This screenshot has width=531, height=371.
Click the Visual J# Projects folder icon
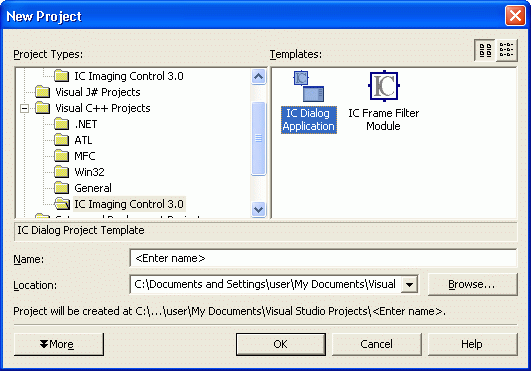(43, 92)
